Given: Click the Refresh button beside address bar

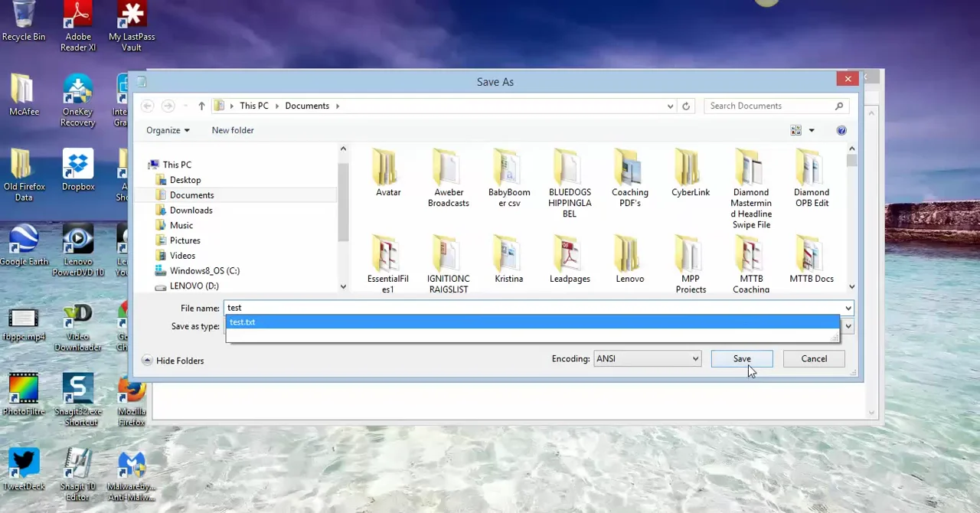Looking at the screenshot, I should coord(686,106).
